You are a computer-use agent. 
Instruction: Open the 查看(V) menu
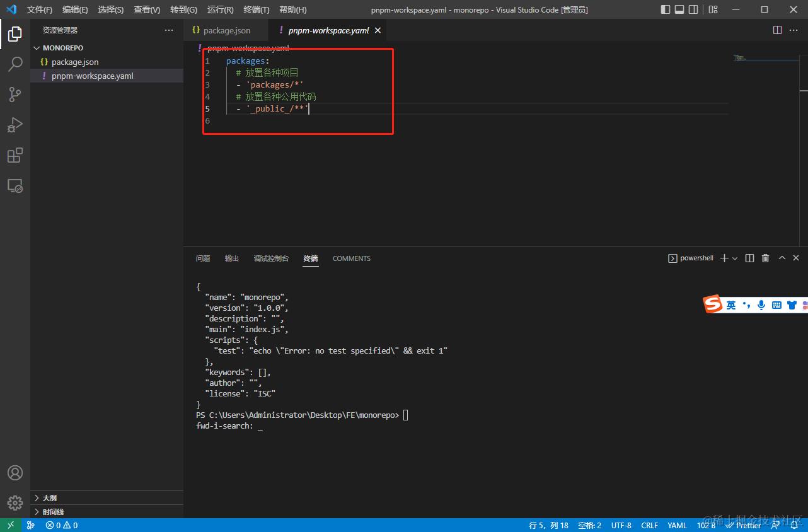tap(147, 9)
